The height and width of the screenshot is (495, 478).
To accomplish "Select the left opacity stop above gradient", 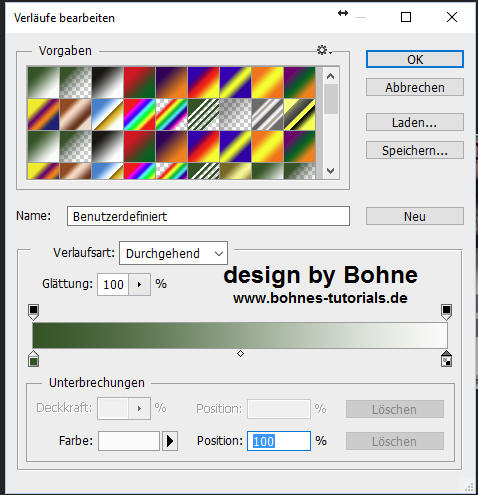I will tap(33, 312).
